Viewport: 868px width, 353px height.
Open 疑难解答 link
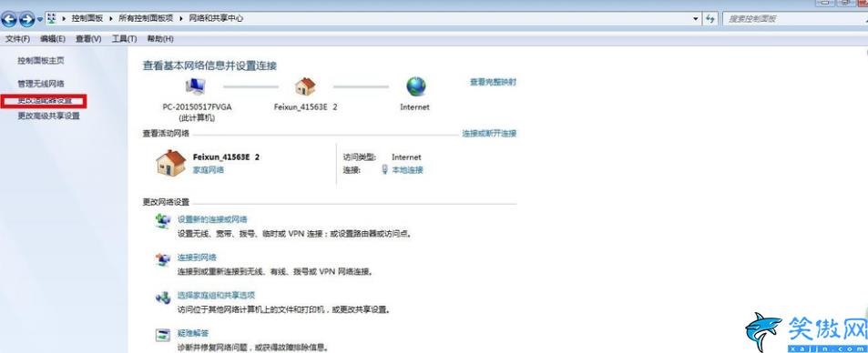pyautogui.click(x=193, y=333)
